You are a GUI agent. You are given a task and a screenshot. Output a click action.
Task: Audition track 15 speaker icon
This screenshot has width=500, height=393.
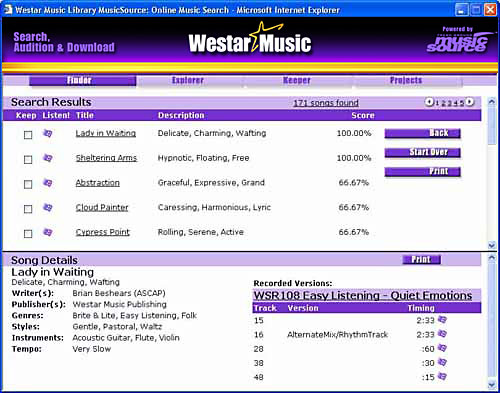tap(442, 319)
